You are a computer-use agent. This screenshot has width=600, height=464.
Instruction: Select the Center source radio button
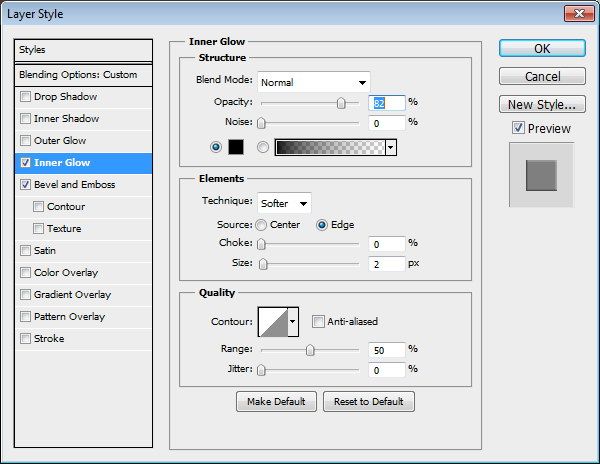pos(261,225)
